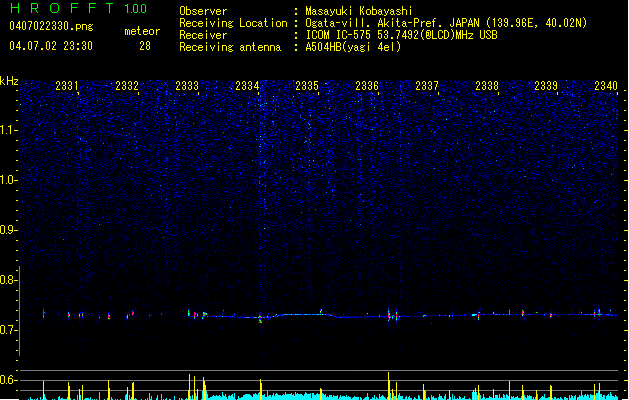Click the 2333 time marker
This screenshot has height=400, width=629.
coord(187,86)
